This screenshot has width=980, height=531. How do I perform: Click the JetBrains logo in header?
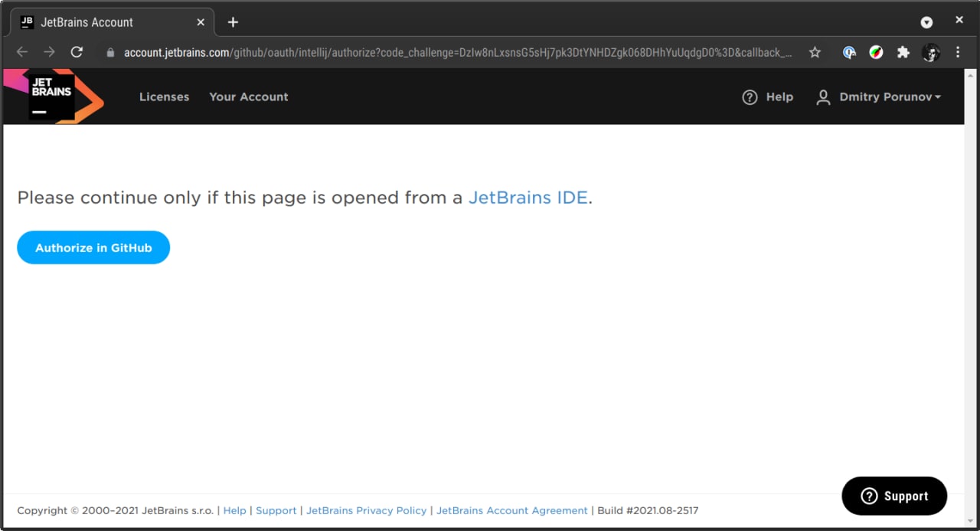point(54,96)
